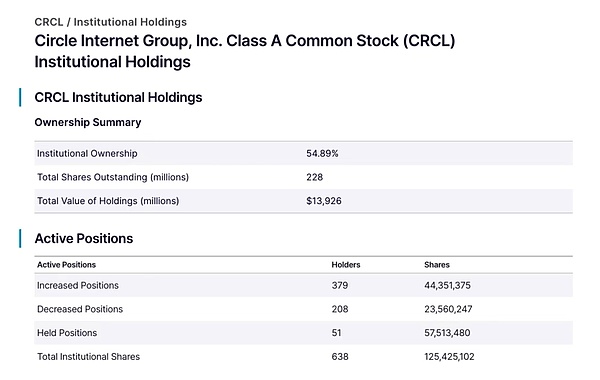Select the 44,351,375 shares value
Screen dimensions: 600x380
[447, 285]
